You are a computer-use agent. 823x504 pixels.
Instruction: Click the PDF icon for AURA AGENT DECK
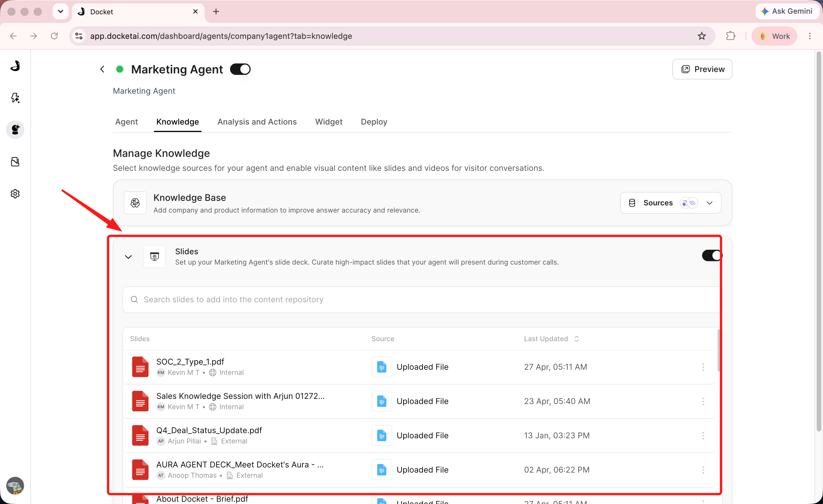pyautogui.click(x=140, y=470)
